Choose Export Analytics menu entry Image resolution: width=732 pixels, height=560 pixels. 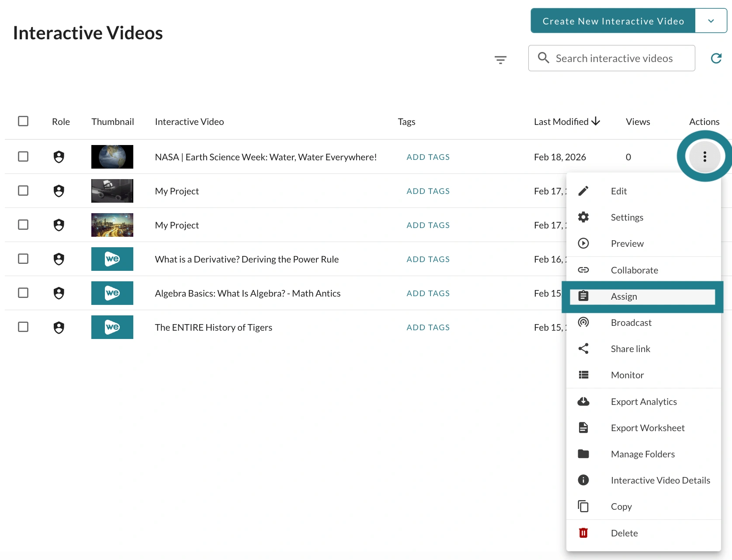pyautogui.click(x=643, y=401)
